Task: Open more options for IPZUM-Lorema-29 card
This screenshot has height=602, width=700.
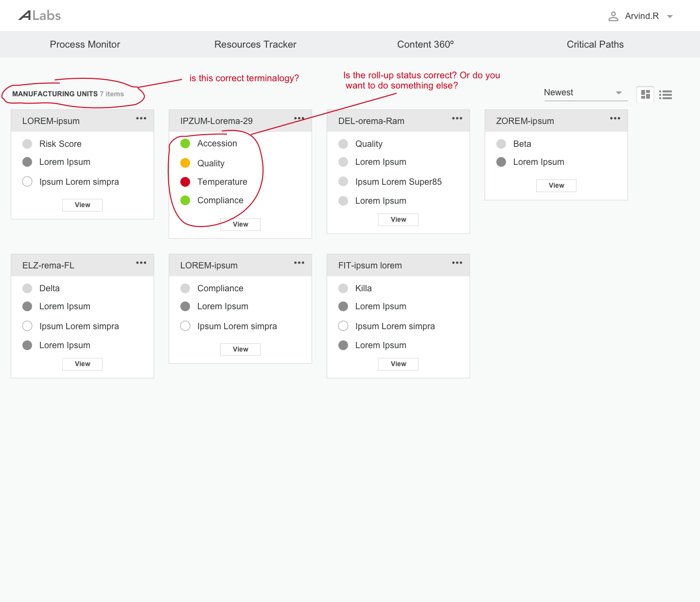Action: pyautogui.click(x=299, y=119)
